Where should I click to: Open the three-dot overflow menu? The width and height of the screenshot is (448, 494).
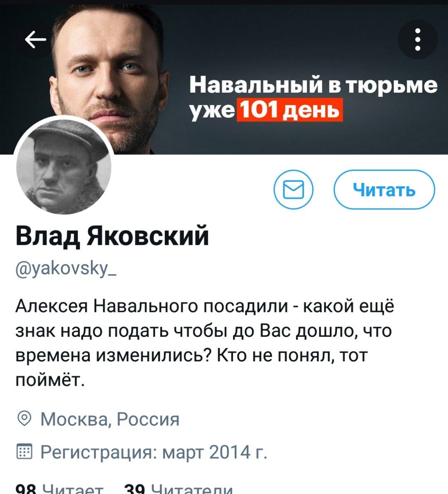417,39
